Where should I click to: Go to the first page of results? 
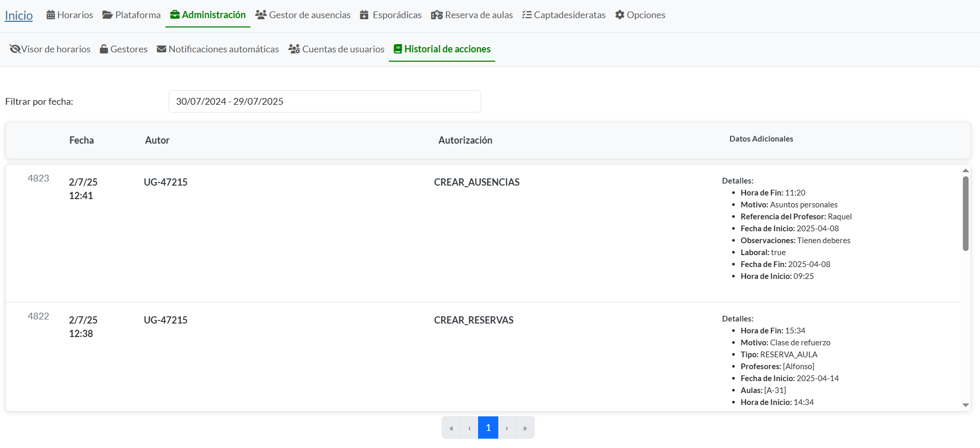[451, 428]
